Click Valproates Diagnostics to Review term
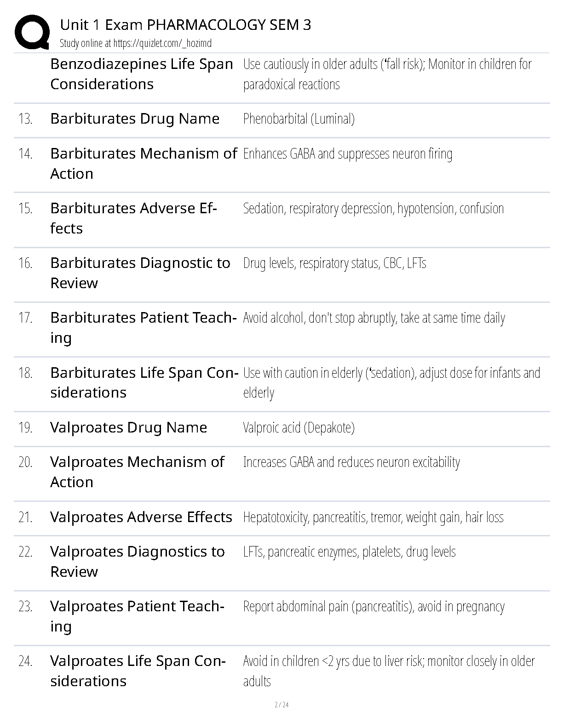This screenshot has height=728, width=563. point(137,561)
